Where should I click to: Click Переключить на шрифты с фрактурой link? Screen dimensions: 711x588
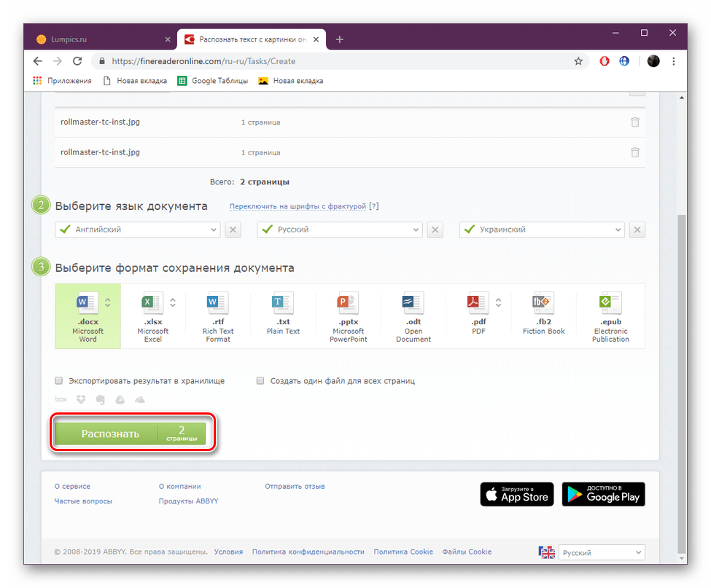pyautogui.click(x=298, y=206)
